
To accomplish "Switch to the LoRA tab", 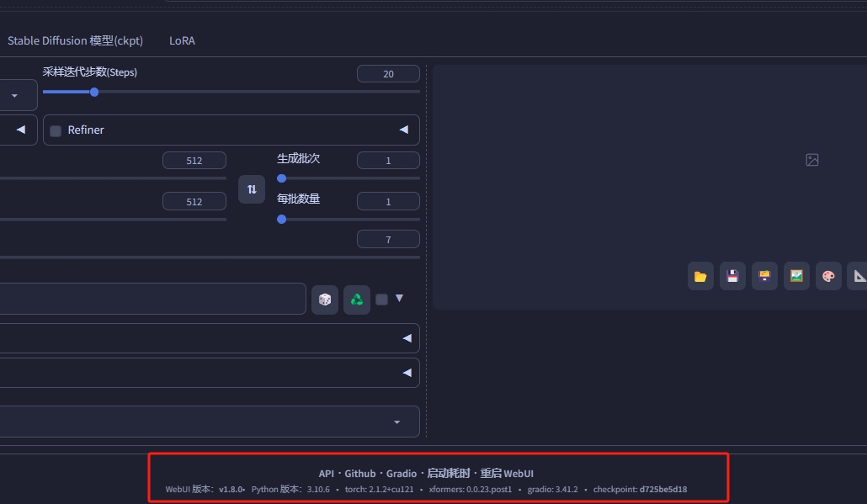I will (182, 40).
